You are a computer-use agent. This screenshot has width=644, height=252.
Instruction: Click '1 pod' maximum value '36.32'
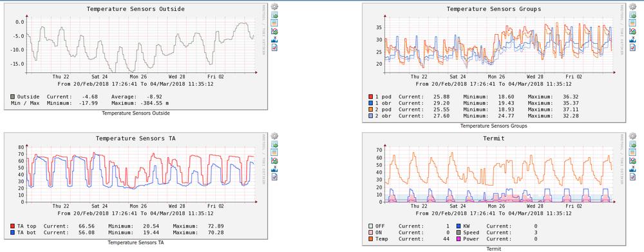coord(571,97)
